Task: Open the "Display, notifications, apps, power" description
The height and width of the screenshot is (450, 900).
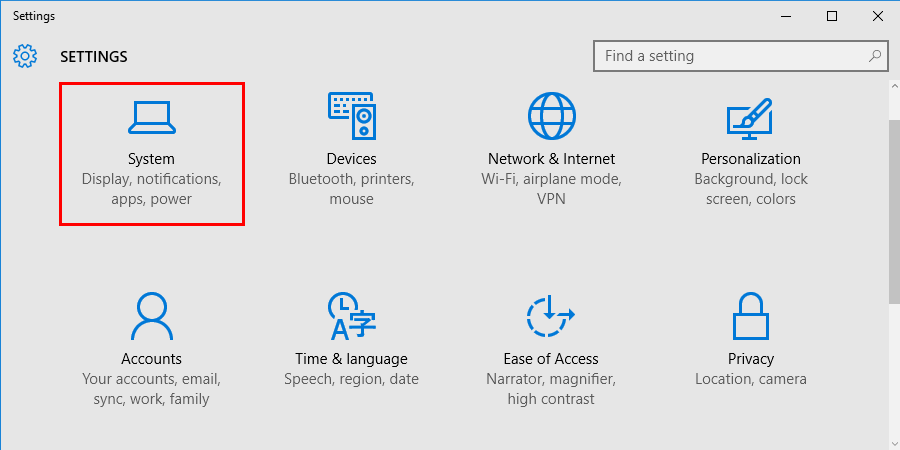Action: 151,189
